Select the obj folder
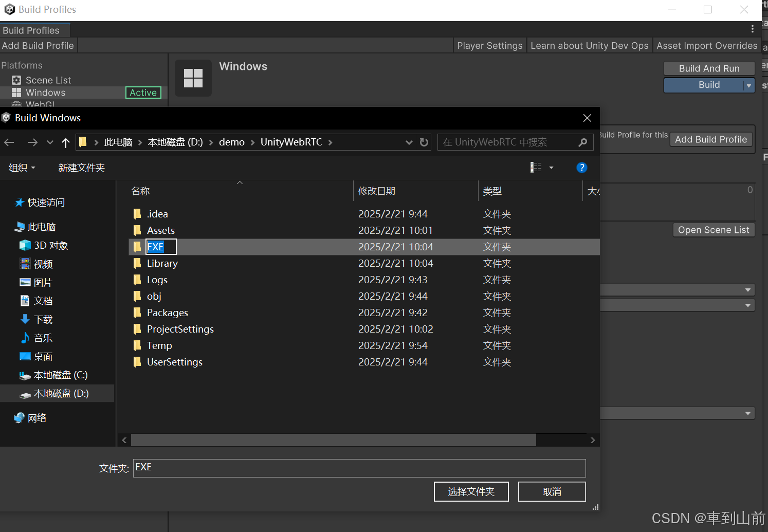 (154, 296)
